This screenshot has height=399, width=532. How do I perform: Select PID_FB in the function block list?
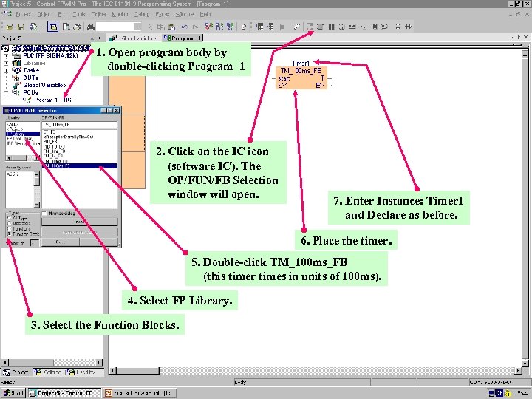click(x=50, y=142)
